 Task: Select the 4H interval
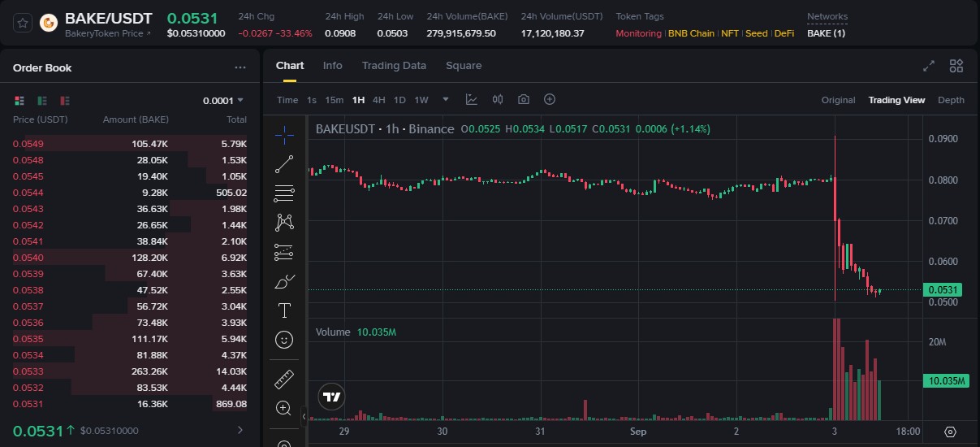tap(379, 100)
